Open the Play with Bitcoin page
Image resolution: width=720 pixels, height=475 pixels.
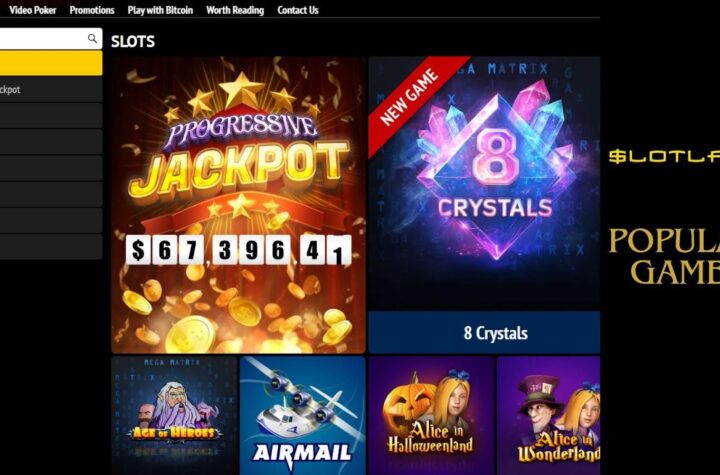(x=160, y=10)
